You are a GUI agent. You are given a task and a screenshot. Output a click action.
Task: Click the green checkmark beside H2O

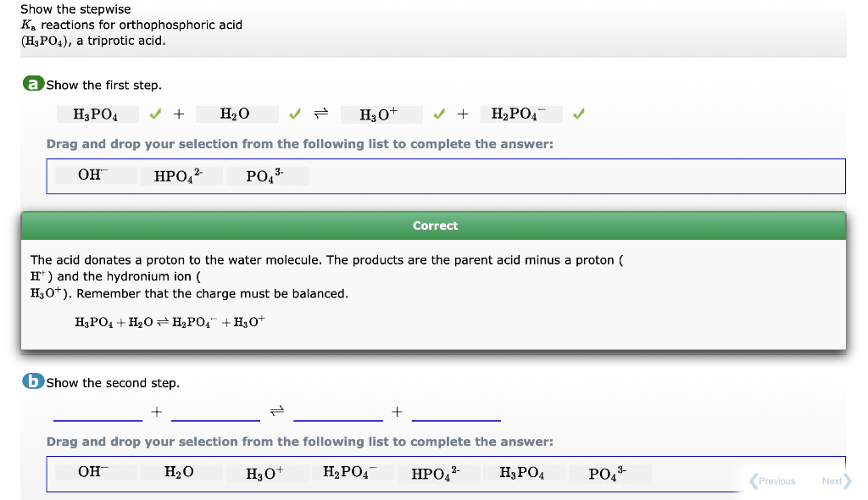click(296, 114)
